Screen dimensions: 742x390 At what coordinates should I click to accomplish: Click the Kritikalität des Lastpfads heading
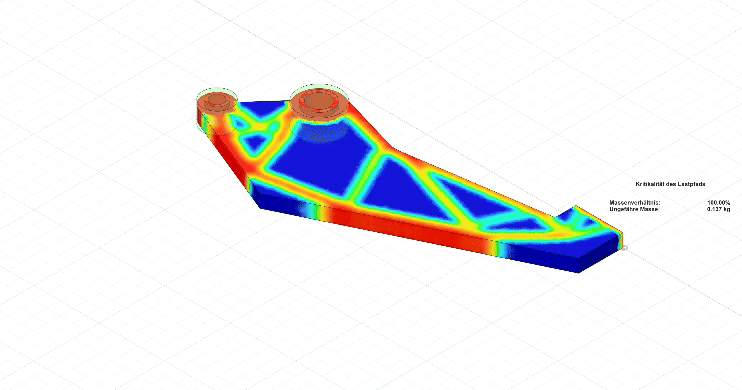coord(670,184)
